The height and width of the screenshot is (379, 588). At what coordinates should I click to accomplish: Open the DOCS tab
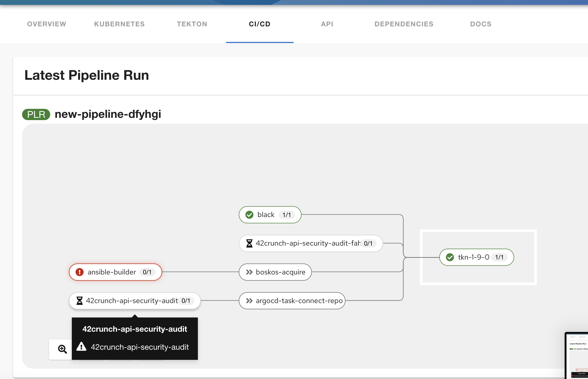(x=481, y=24)
